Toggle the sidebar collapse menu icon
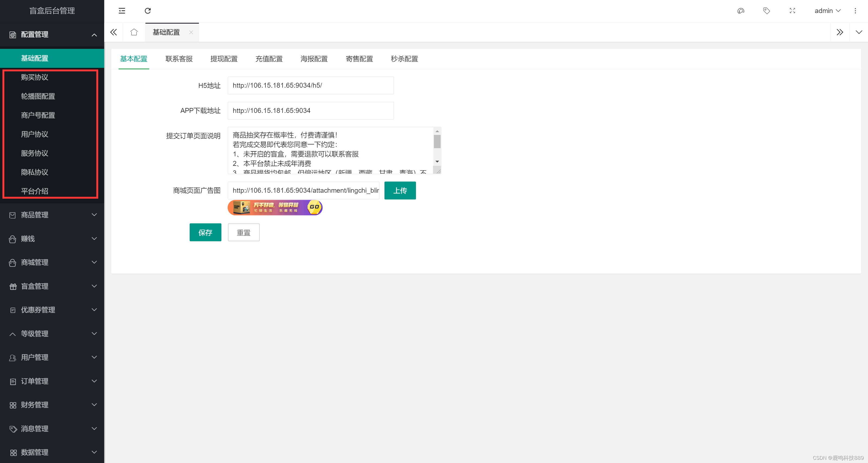The width and height of the screenshot is (868, 463). 122,11
